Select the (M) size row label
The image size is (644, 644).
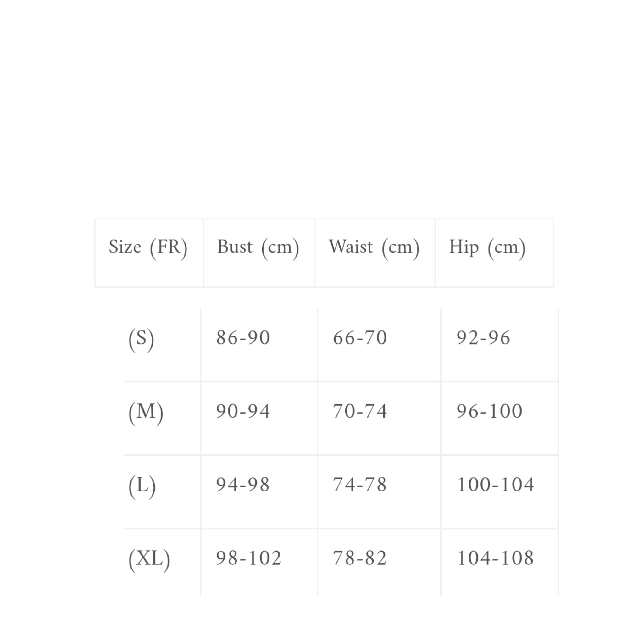(146, 412)
